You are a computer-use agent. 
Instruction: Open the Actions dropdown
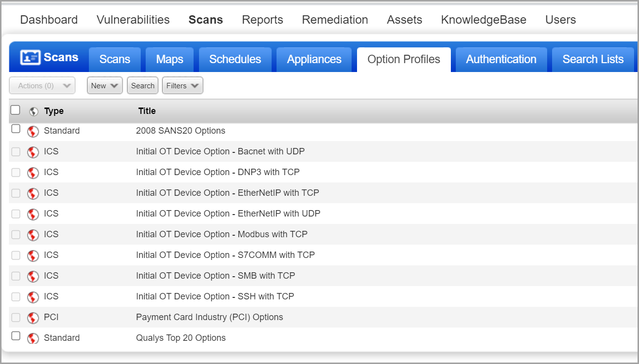point(42,85)
